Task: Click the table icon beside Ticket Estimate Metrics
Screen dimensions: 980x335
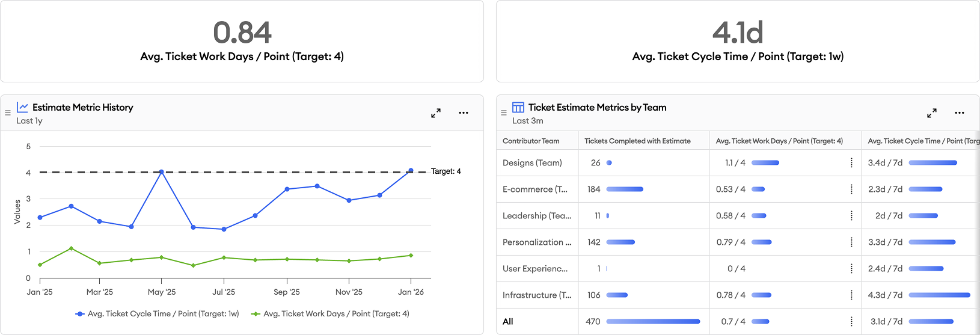Action: pyautogui.click(x=518, y=108)
